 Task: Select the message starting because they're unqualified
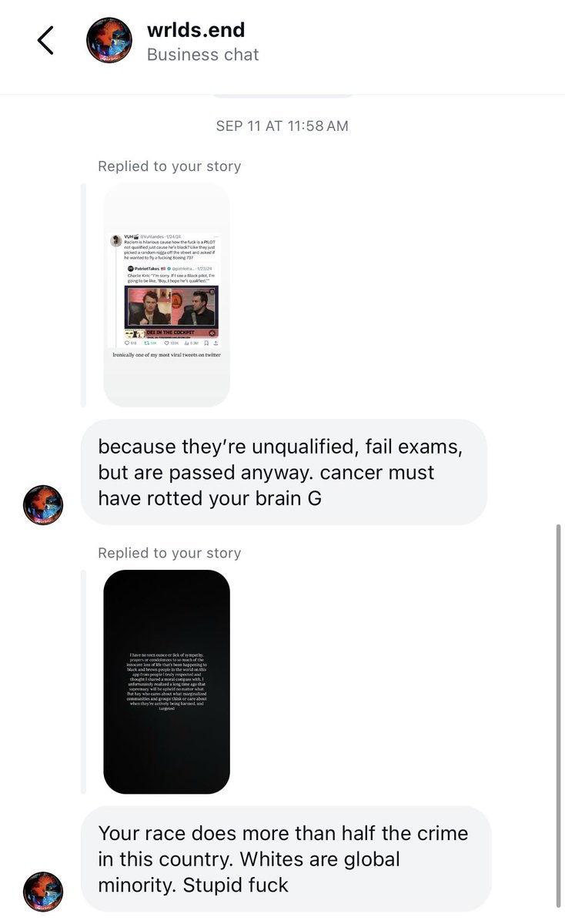pyautogui.click(x=284, y=472)
